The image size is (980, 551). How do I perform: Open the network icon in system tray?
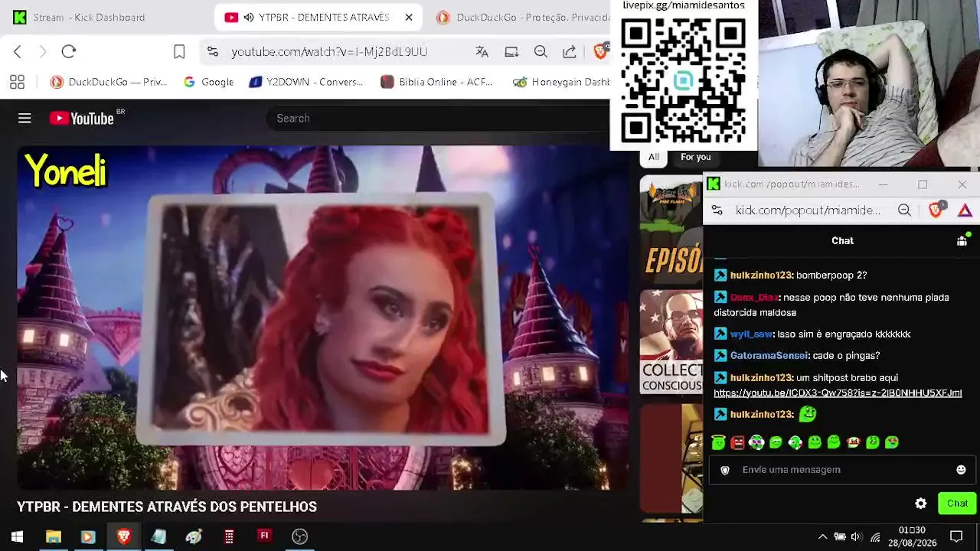coord(875,536)
